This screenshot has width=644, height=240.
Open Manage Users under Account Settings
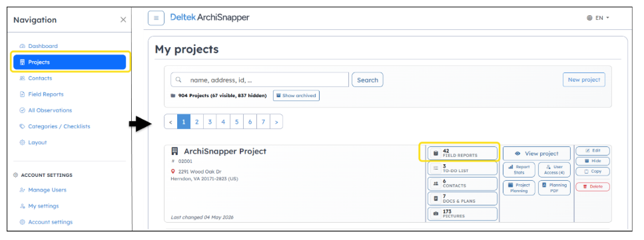click(43, 190)
